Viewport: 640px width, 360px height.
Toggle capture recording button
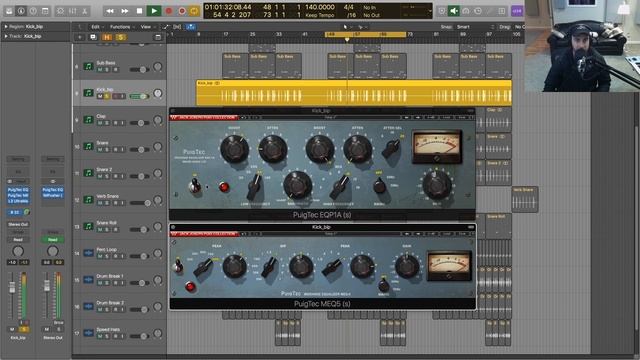click(182, 11)
